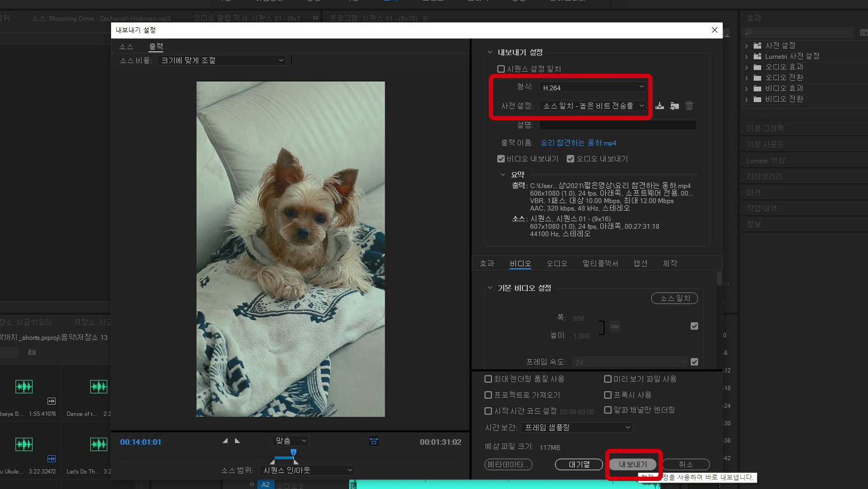Enable 프로젝트로 가져오기 checkbox
This screenshot has height=489, width=868.
[488, 395]
